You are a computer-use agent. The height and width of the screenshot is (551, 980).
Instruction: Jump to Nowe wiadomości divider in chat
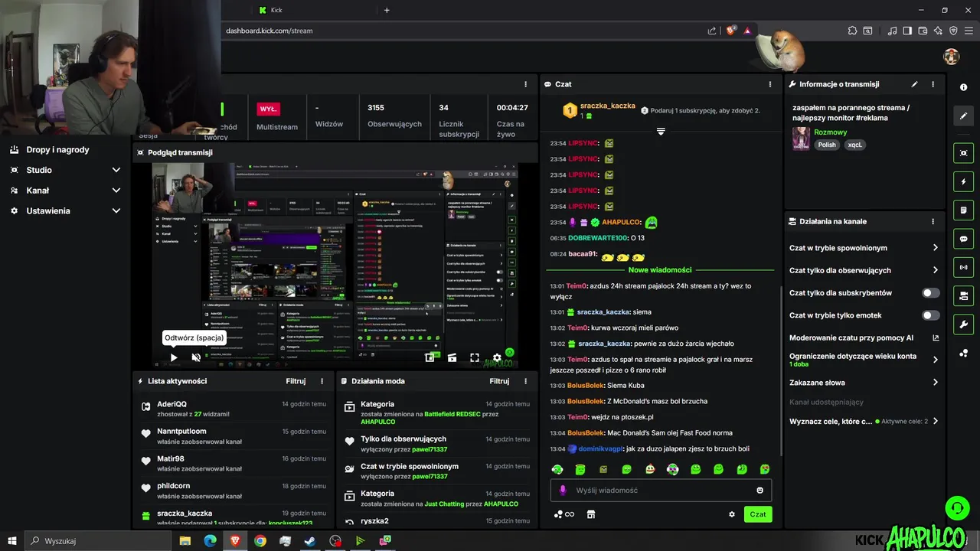(660, 270)
